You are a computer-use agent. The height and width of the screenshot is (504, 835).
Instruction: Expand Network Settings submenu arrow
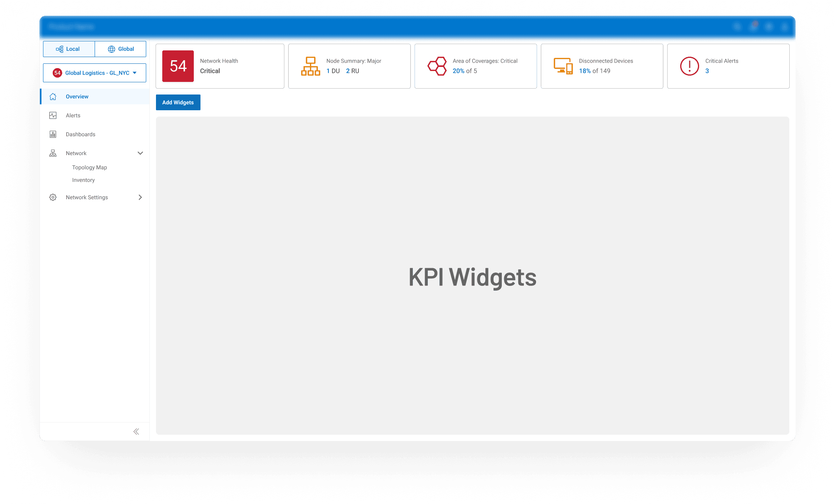tap(140, 197)
